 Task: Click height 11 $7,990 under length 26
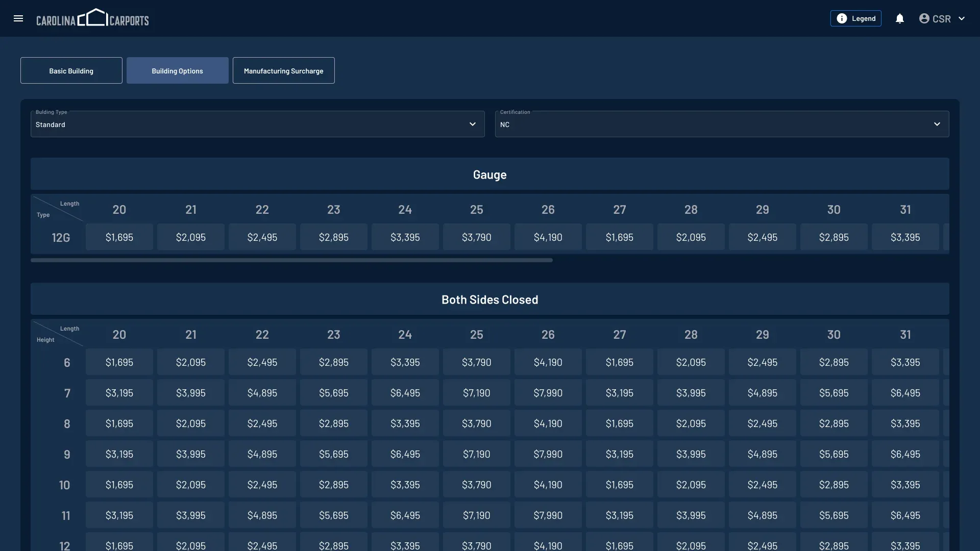click(x=548, y=515)
